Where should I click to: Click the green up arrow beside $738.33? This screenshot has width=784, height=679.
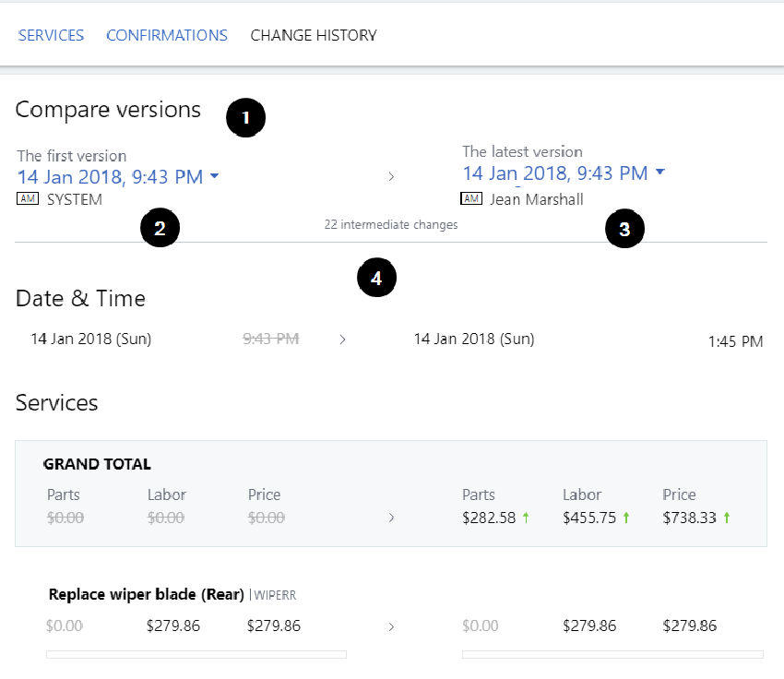(727, 518)
